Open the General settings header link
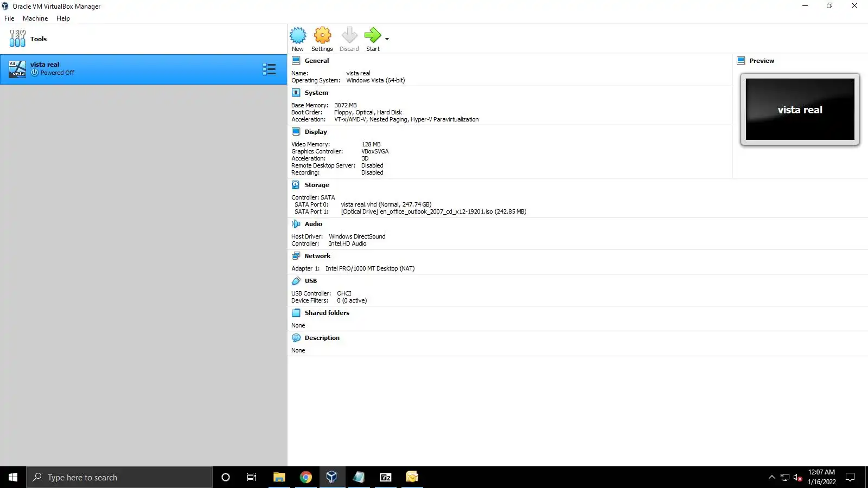Image resolution: width=868 pixels, height=488 pixels. (x=317, y=61)
